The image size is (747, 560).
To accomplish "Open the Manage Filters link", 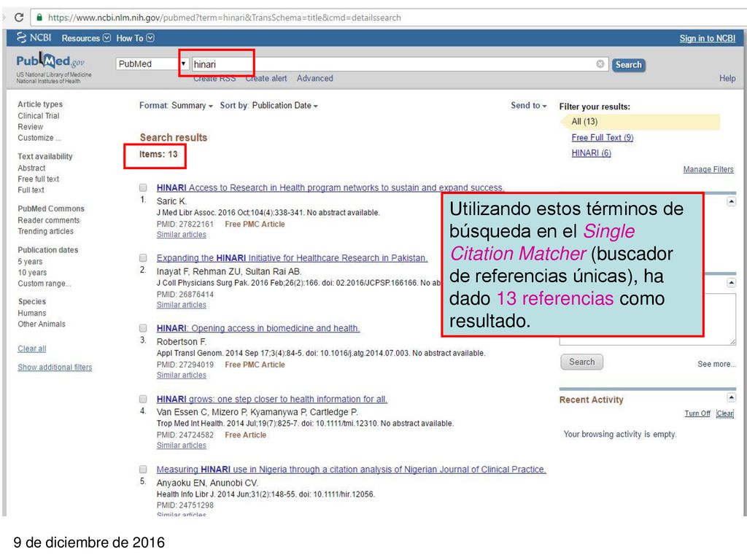I will 708,169.
